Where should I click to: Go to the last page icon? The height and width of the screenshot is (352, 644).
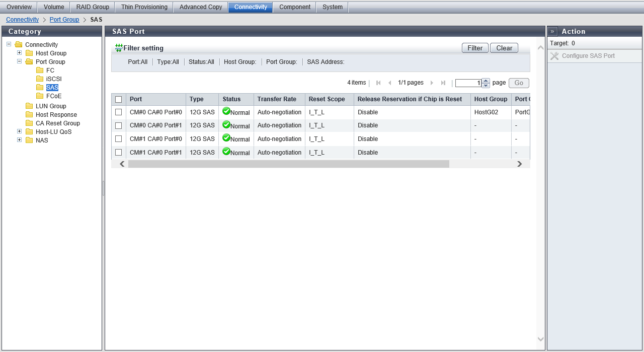click(x=443, y=83)
